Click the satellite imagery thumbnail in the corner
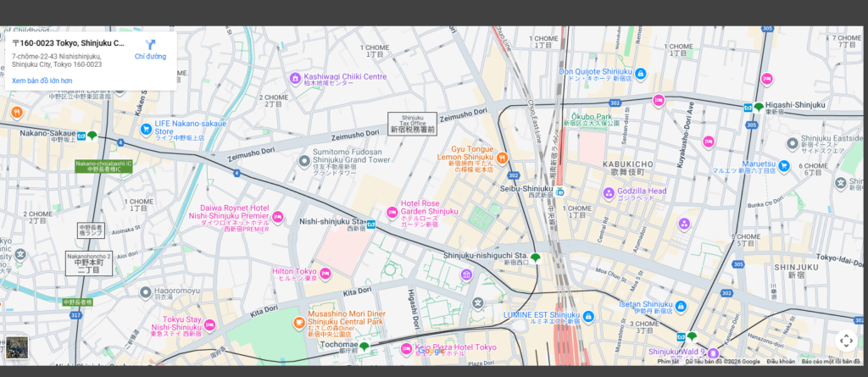 point(17,347)
